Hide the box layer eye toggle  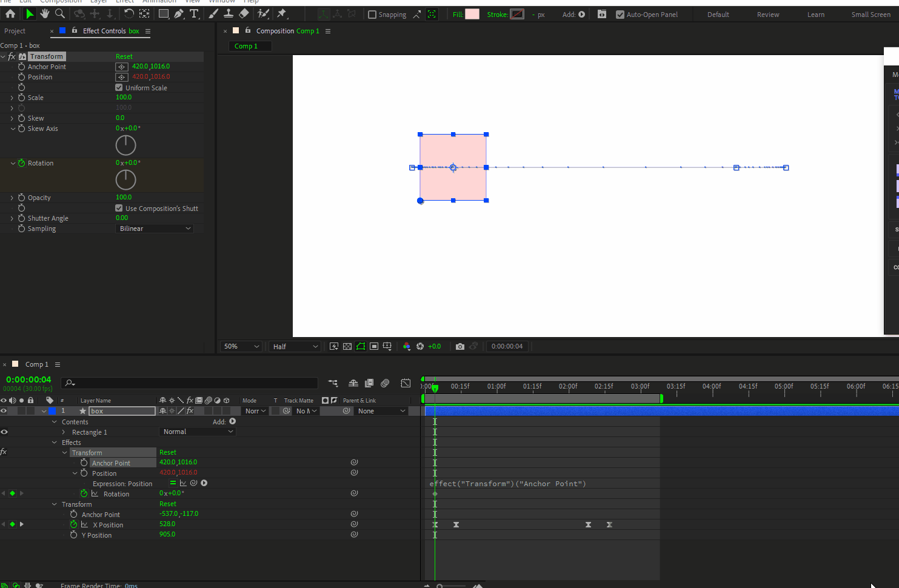point(4,411)
